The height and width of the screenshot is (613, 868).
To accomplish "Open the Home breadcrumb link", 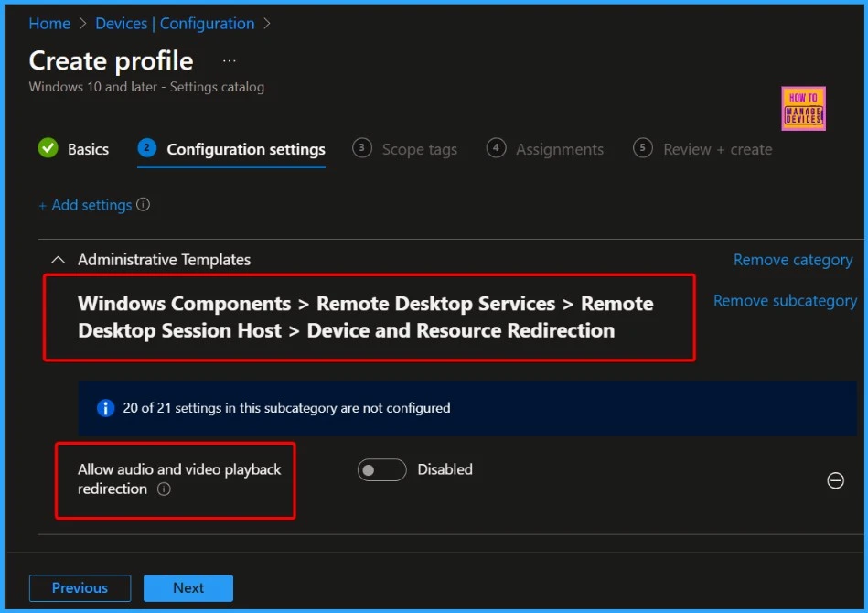I will [49, 23].
